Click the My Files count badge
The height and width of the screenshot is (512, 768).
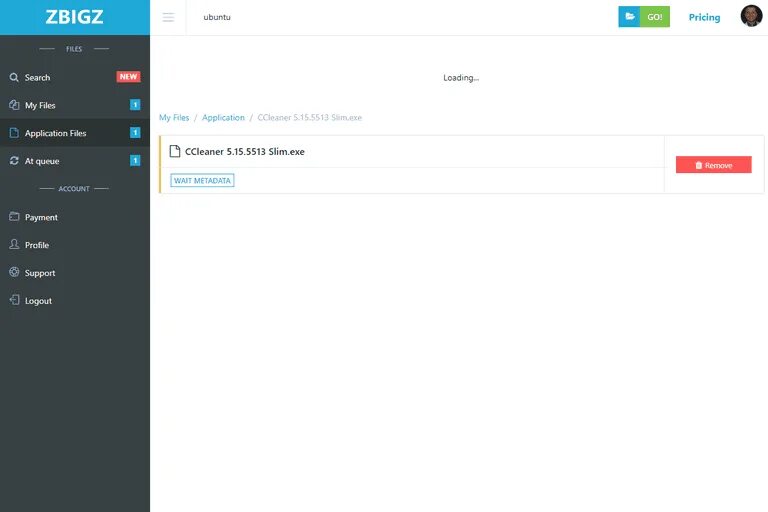135,105
